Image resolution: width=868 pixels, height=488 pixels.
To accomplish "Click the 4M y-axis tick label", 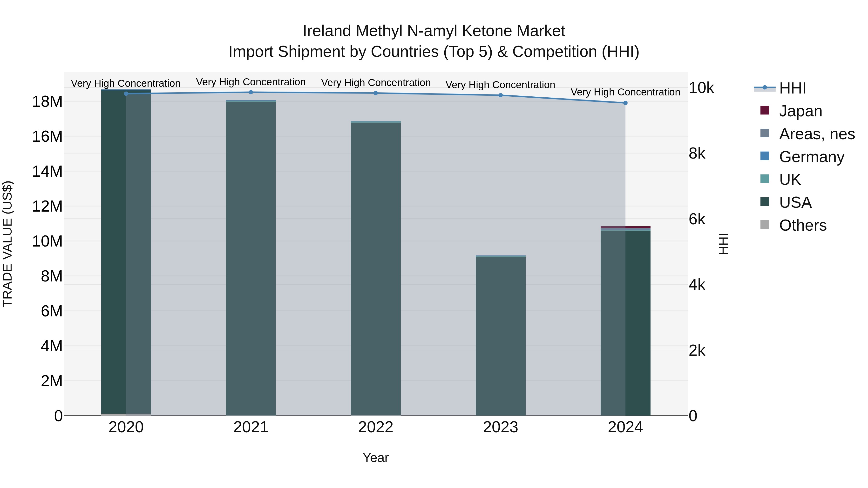I will (x=52, y=346).
